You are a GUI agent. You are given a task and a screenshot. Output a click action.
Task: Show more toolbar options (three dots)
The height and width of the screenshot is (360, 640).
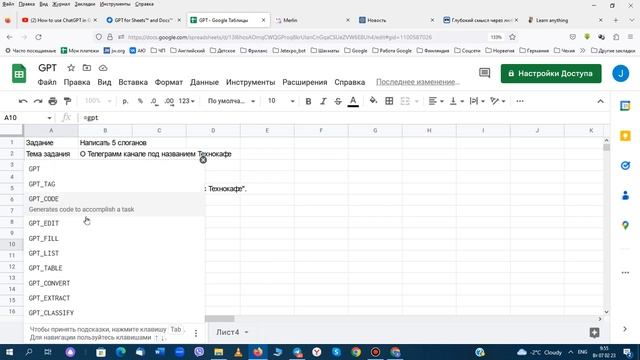point(520,101)
